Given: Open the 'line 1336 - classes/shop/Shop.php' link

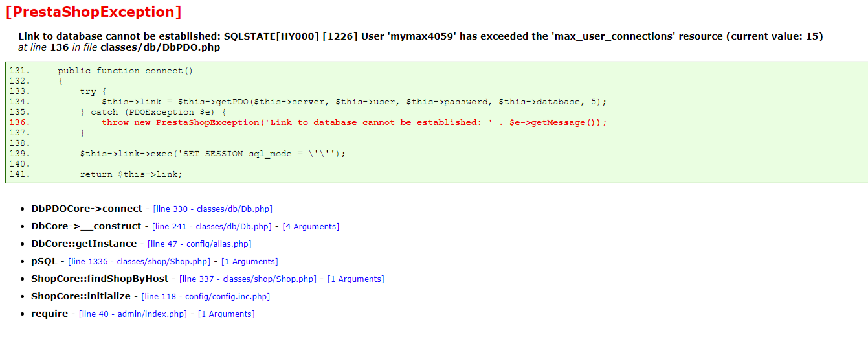Looking at the screenshot, I should [x=139, y=262].
